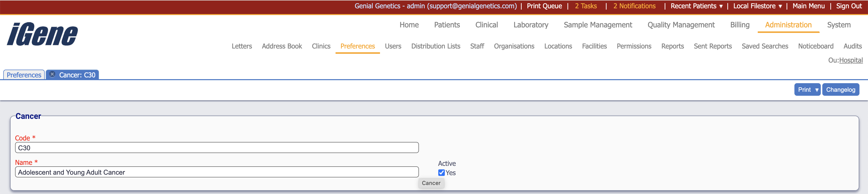Click the Changelog button
The width and height of the screenshot is (868, 194).
click(x=840, y=90)
